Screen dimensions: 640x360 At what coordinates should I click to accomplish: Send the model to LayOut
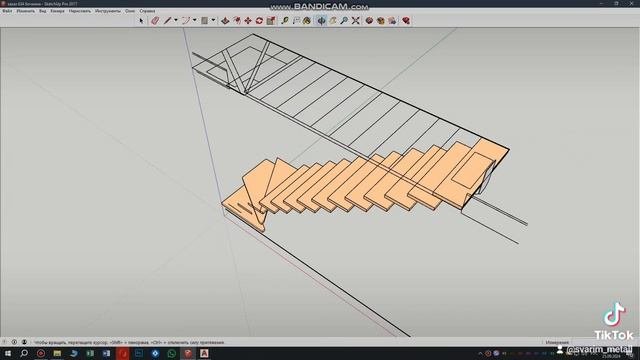(x=392, y=20)
